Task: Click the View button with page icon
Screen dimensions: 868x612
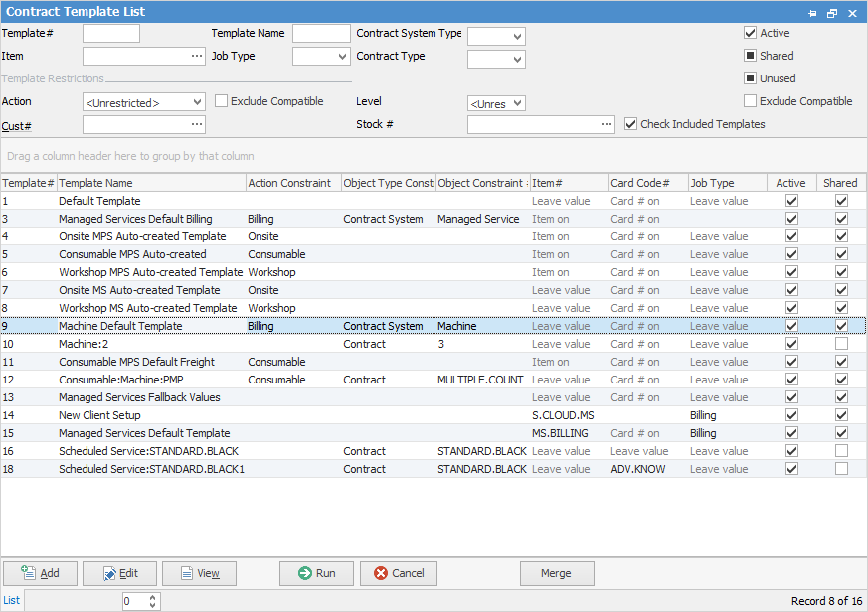Action: 199,573
